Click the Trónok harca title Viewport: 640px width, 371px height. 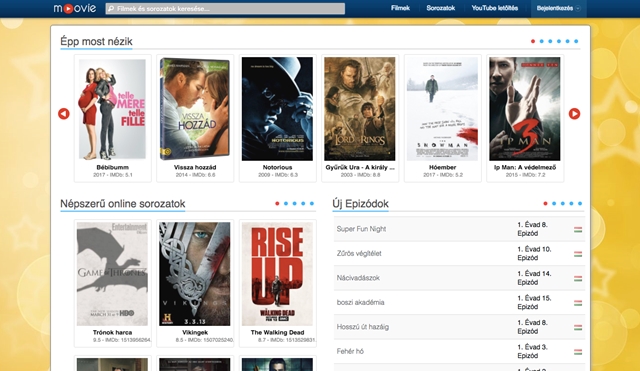(x=112, y=333)
